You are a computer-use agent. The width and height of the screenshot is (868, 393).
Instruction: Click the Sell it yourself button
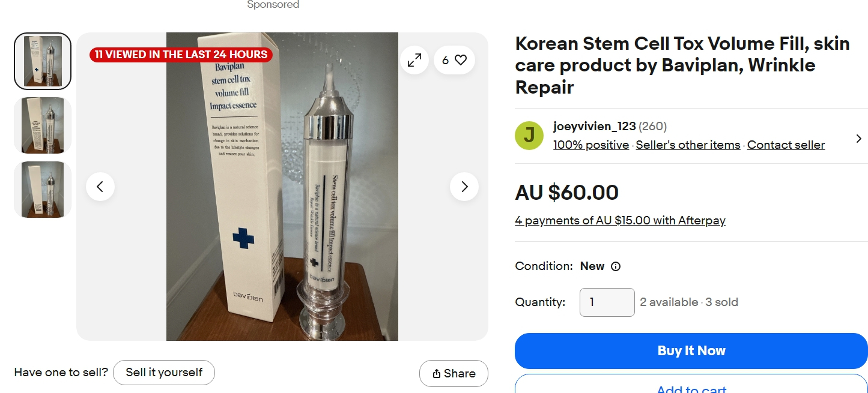[x=164, y=373]
